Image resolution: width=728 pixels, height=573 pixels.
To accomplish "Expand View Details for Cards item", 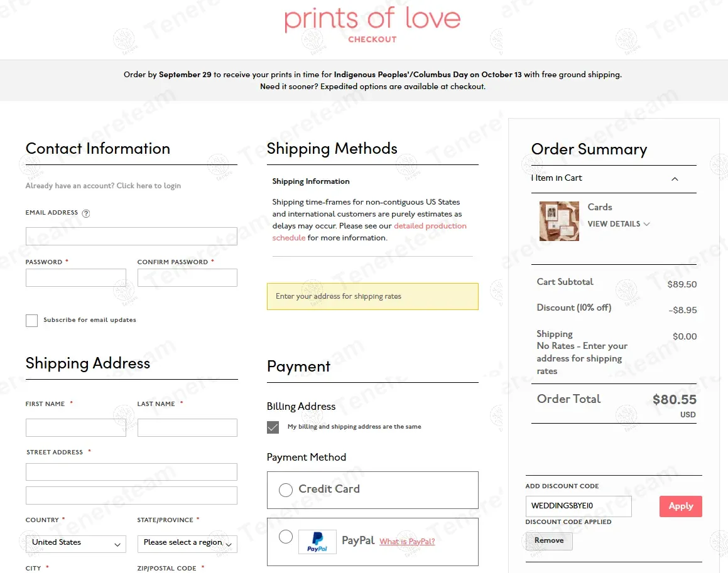I will pos(618,224).
